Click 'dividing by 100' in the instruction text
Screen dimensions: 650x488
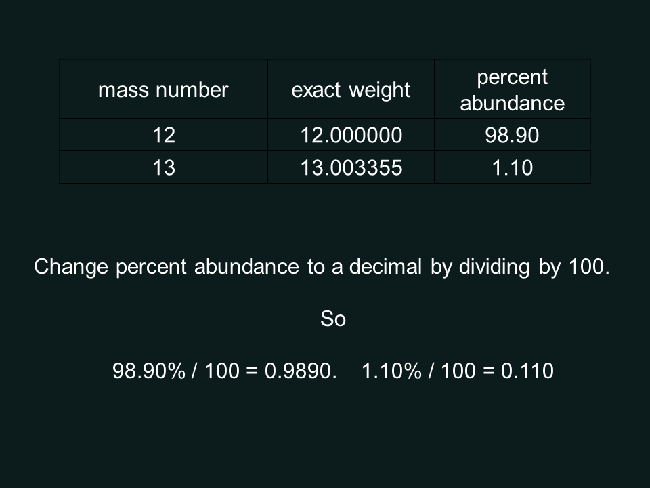pyautogui.click(x=534, y=267)
